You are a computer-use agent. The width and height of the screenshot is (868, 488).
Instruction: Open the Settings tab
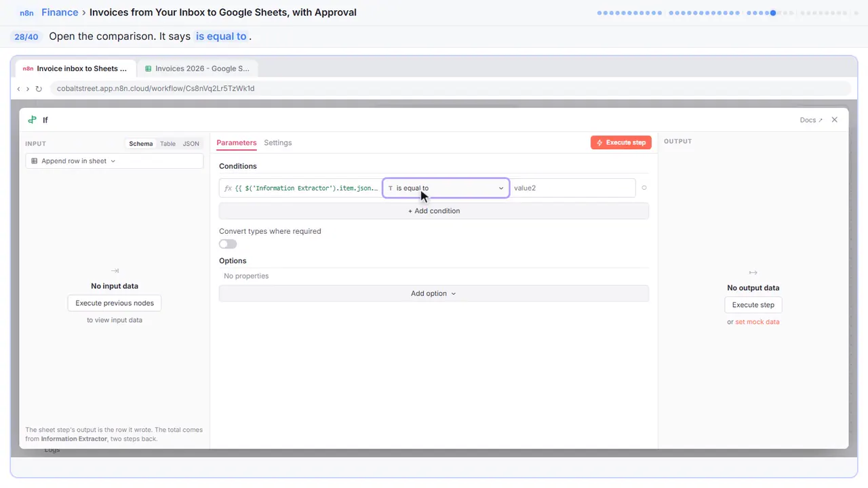278,143
